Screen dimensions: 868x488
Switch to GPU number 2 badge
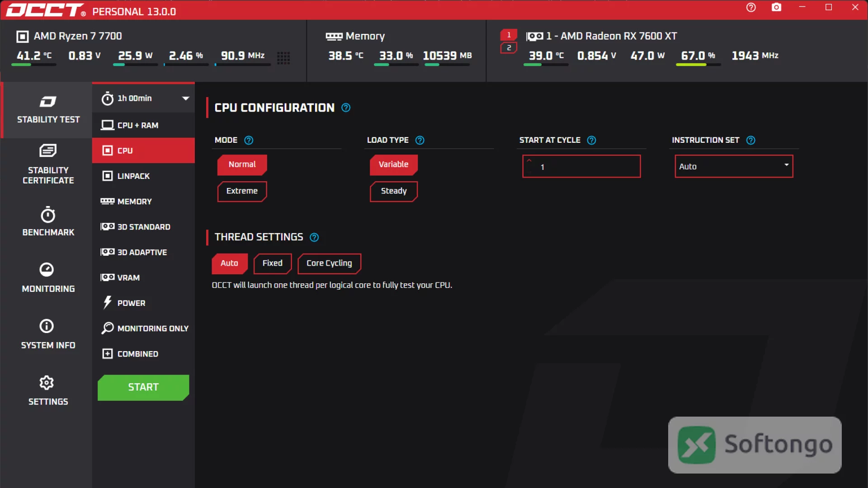(509, 48)
